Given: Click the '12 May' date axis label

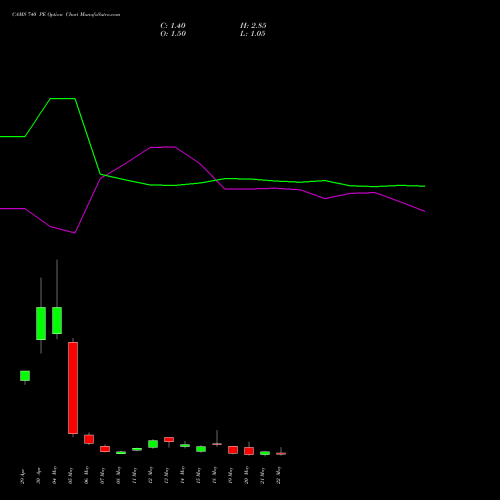Looking at the screenshot, I should point(151,475).
